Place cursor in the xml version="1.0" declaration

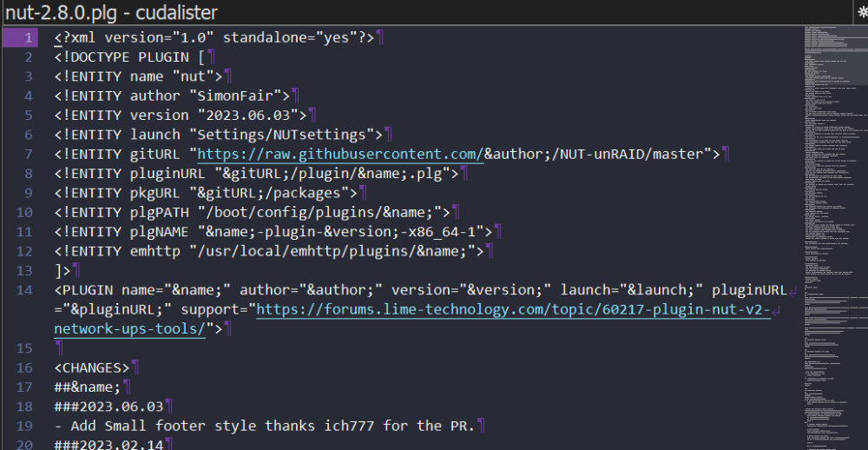click(214, 37)
